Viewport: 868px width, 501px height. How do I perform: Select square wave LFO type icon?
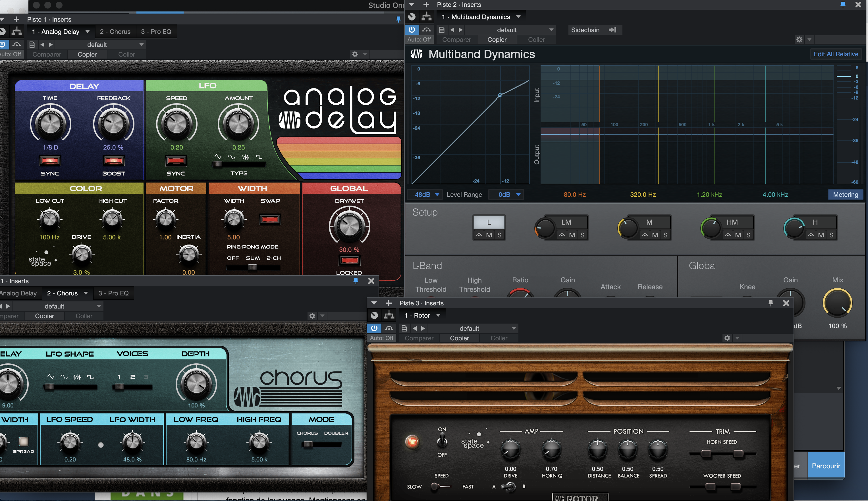click(x=259, y=157)
